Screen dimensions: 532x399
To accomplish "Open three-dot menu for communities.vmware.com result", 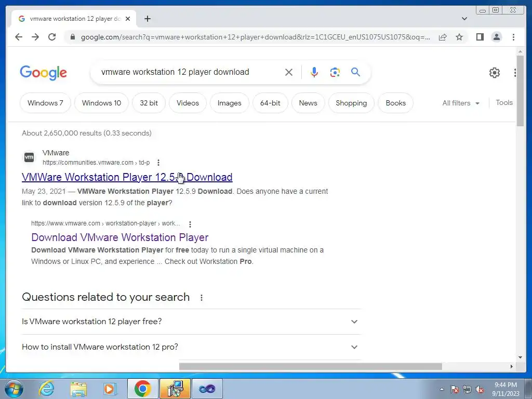I will [x=158, y=163].
